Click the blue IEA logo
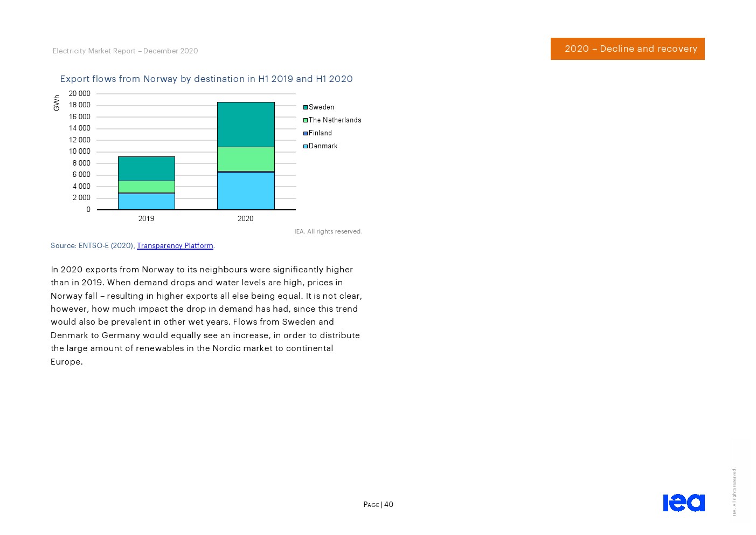 click(683, 503)
